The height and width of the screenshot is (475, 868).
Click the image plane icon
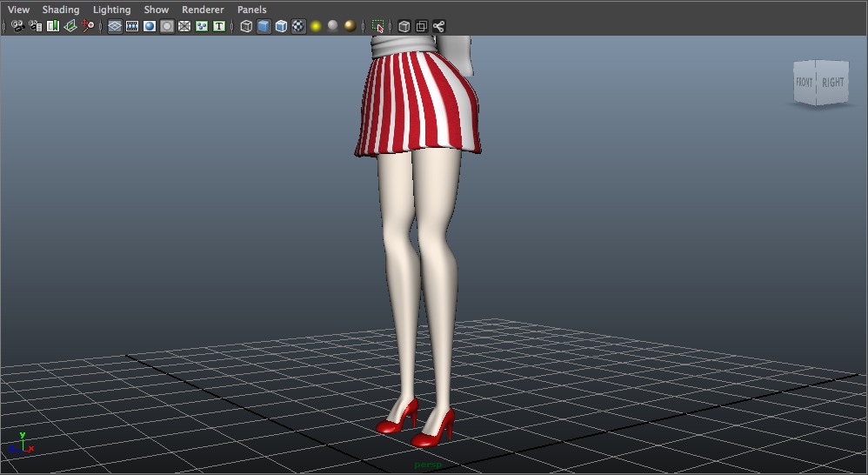click(x=70, y=26)
